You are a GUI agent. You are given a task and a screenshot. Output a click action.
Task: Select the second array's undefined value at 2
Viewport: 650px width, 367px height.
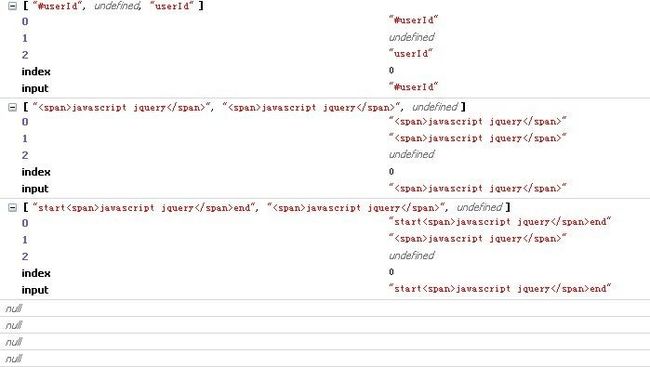click(412, 154)
